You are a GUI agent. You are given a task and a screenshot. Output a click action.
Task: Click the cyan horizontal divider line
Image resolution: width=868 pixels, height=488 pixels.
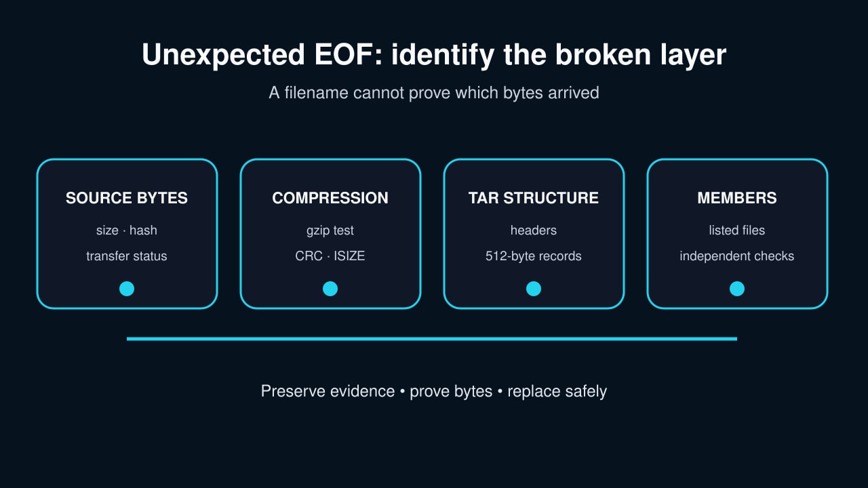tap(432, 339)
